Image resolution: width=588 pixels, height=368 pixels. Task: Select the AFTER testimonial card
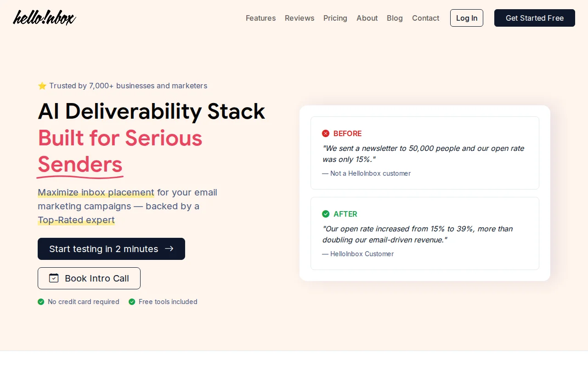tap(425, 233)
